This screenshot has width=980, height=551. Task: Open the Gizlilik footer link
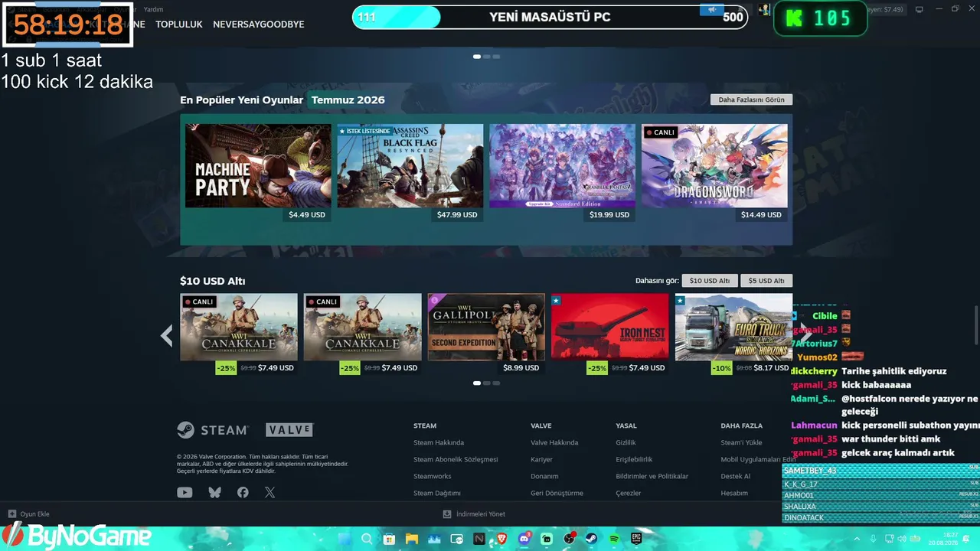(626, 442)
